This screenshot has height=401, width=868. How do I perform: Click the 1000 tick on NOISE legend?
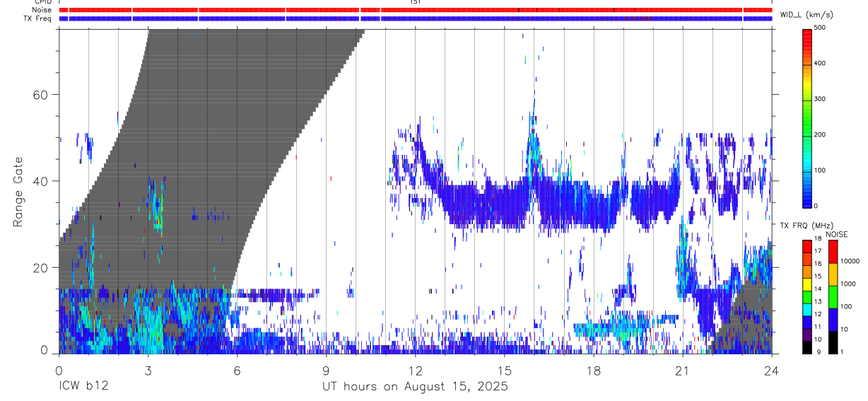point(848,284)
